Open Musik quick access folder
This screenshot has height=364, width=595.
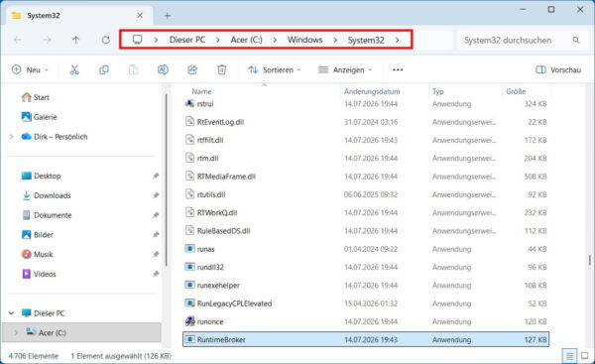(37, 254)
